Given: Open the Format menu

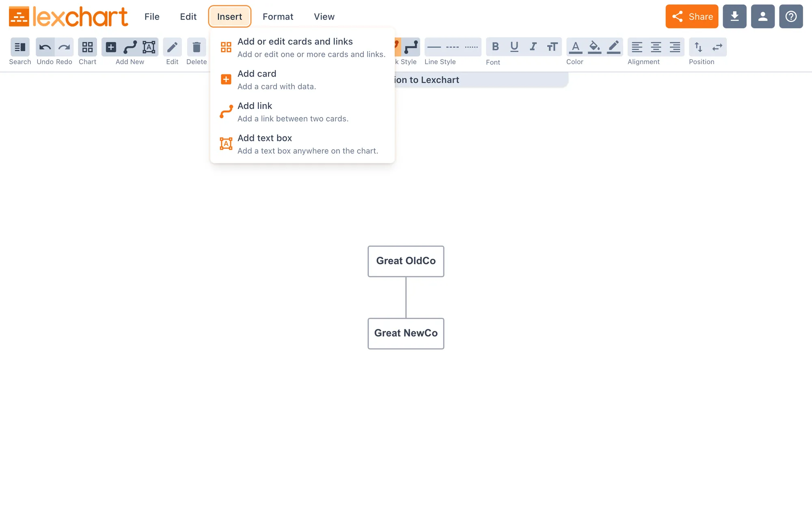Looking at the screenshot, I should click(x=278, y=16).
